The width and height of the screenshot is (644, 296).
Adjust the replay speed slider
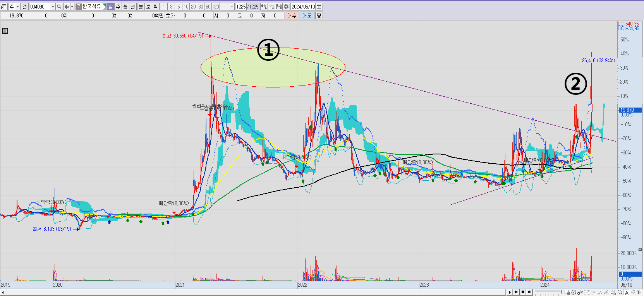click(x=548, y=292)
